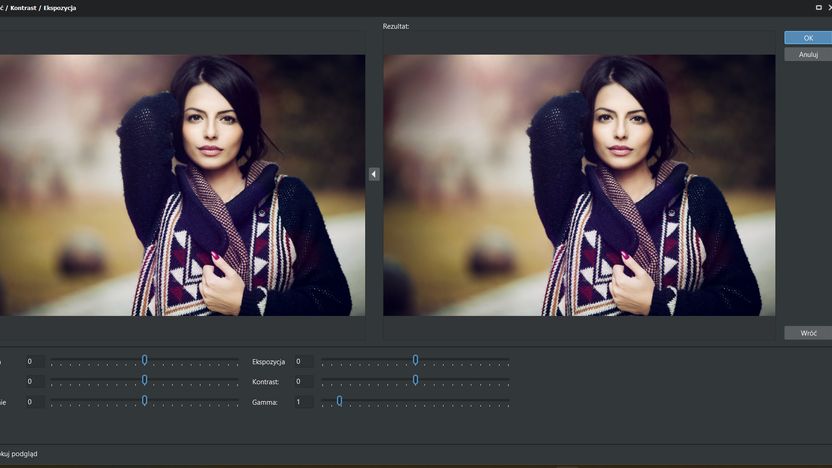Click the original preview image on the left

pyautogui.click(x=182, y=185)
